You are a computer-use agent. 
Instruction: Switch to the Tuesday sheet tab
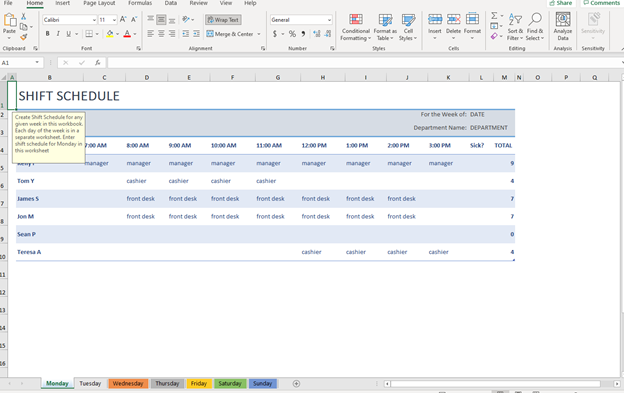(x=90, y=384)
